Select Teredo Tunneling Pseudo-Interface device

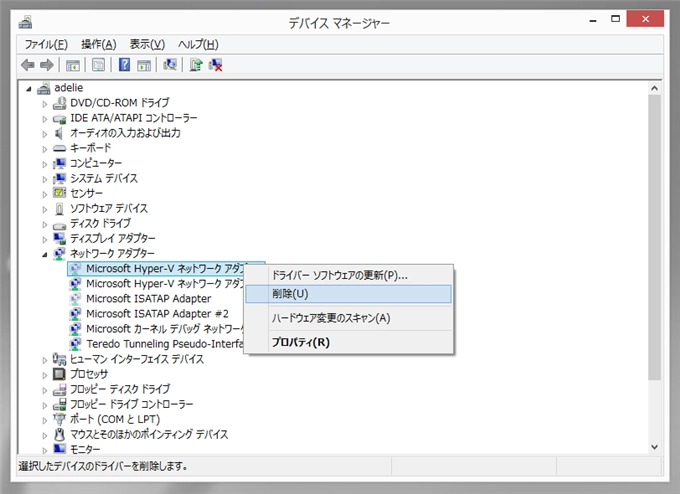164,344
